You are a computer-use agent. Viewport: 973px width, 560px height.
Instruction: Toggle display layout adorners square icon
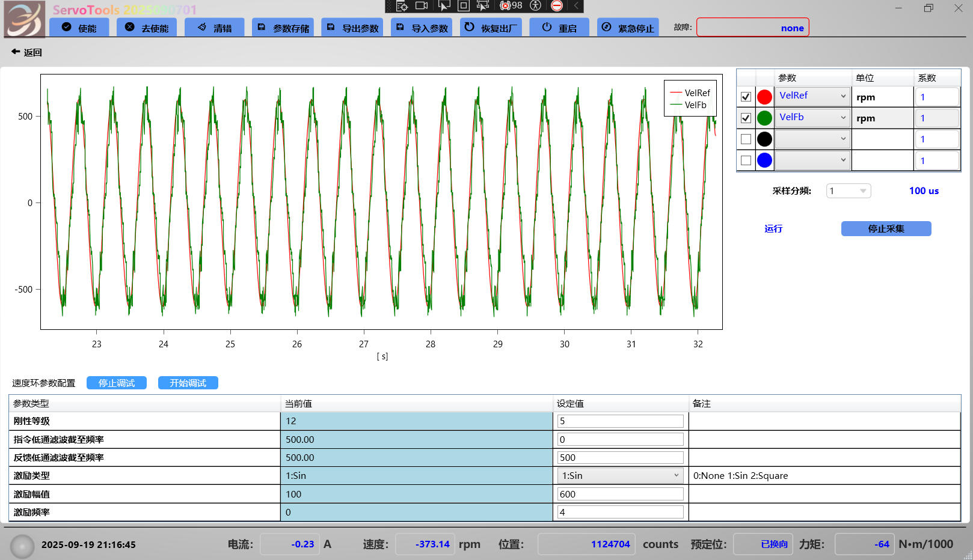point(464,6)
